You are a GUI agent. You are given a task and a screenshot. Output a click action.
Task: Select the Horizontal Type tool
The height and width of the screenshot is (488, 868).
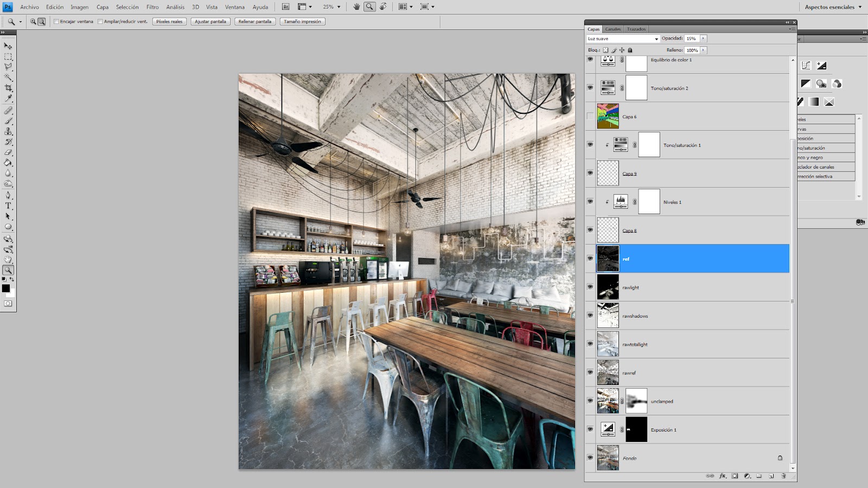(8, 206)
